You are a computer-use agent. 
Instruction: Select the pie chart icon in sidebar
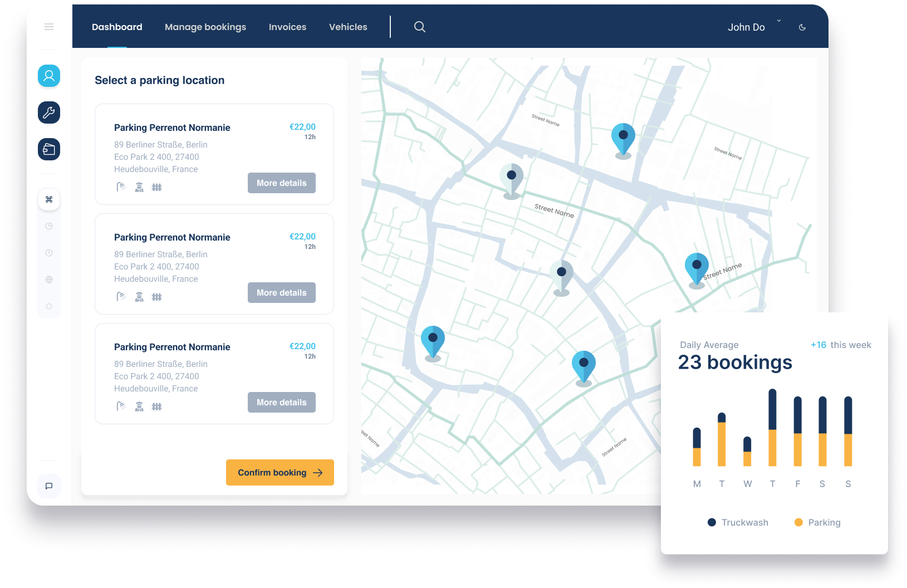click(49, 226)
